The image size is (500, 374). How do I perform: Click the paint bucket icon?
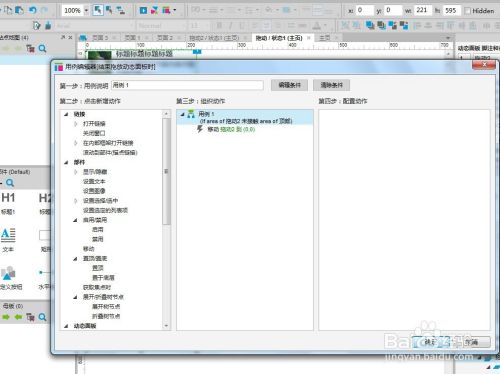point(48,25)
